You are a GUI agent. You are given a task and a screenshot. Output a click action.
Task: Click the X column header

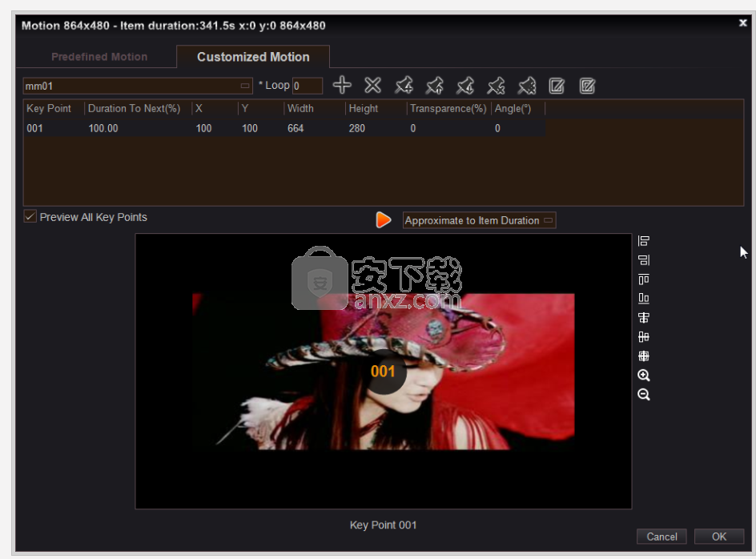[x=199, y=109]
